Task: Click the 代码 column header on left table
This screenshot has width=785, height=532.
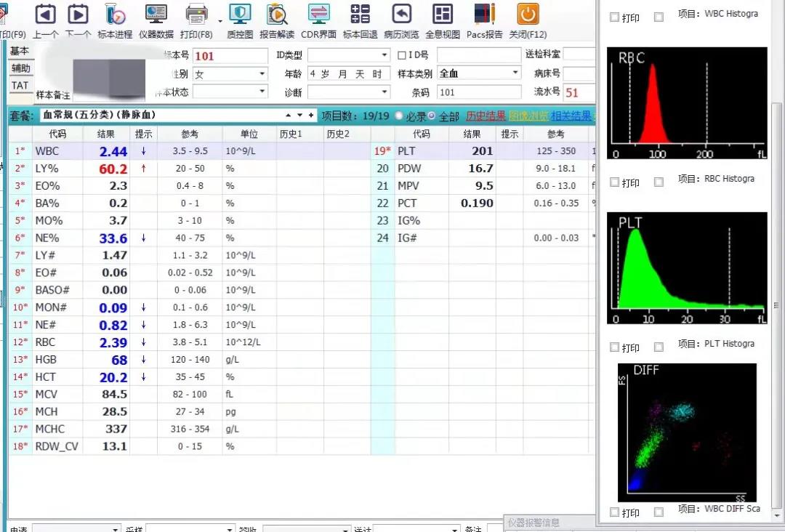Action: (x=57, y=134)
